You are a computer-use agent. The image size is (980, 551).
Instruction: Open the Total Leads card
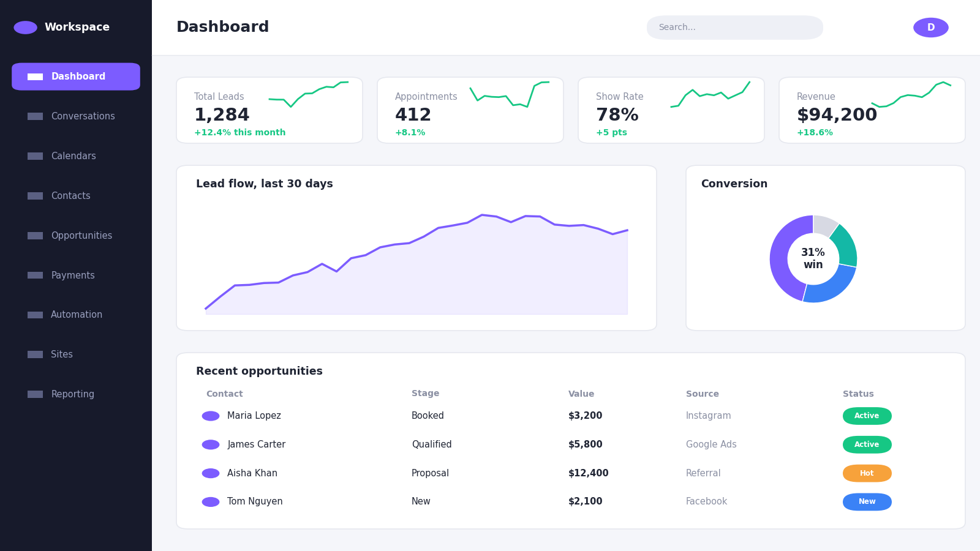click(269, 110)
